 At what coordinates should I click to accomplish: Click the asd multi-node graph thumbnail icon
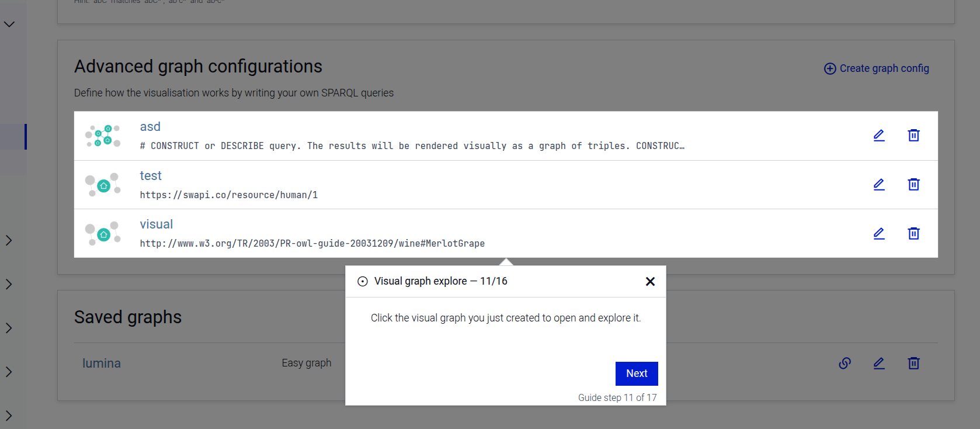pyautogui.click(x=103, y=136)
